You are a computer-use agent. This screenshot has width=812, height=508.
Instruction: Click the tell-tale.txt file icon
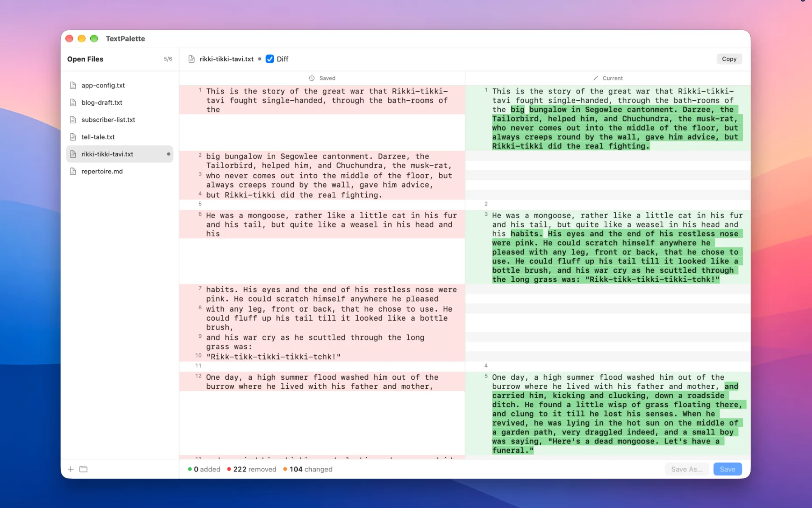pyautogui.click(x=73, y=137)
